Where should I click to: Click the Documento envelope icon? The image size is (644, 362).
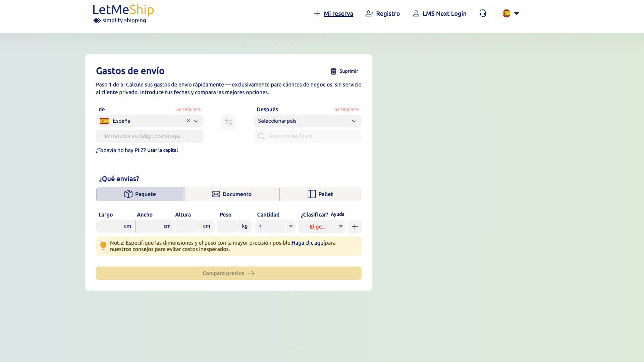click(x=216, y=194)
